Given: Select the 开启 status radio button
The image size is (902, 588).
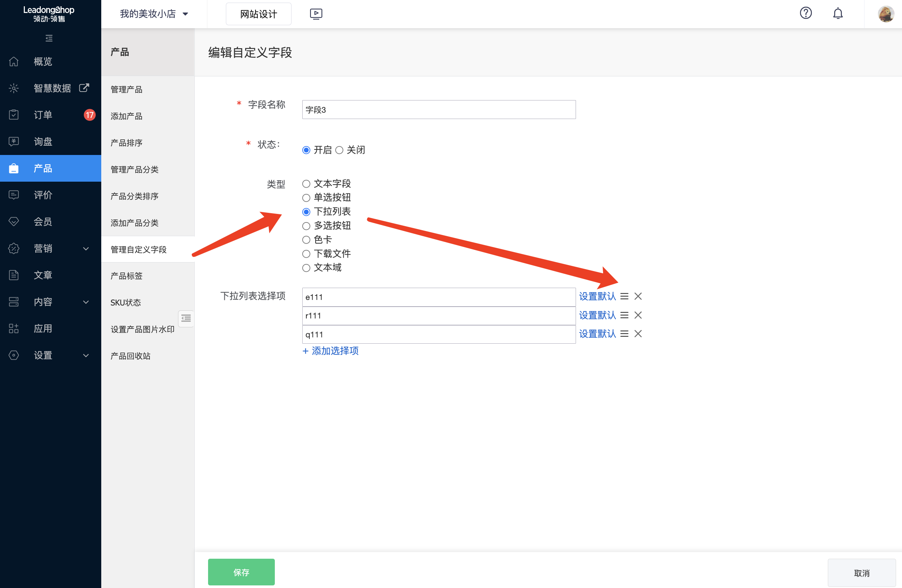Looking at the screenshot, I should click(x=306, y=150).
